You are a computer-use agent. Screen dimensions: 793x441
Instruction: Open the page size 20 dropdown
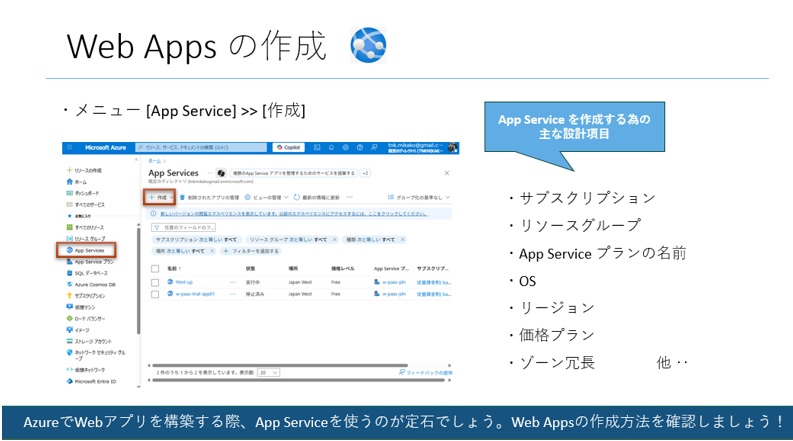(269, 373)
